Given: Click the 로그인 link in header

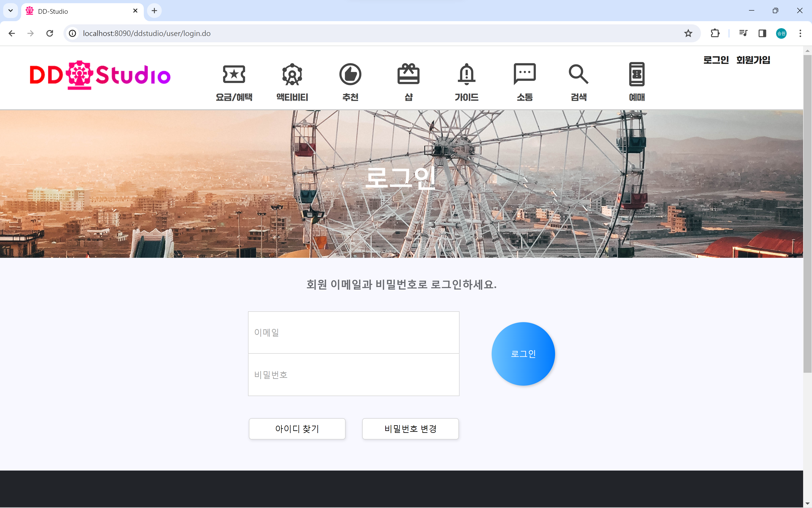Looking at the screenshot, I should (716, 60).
